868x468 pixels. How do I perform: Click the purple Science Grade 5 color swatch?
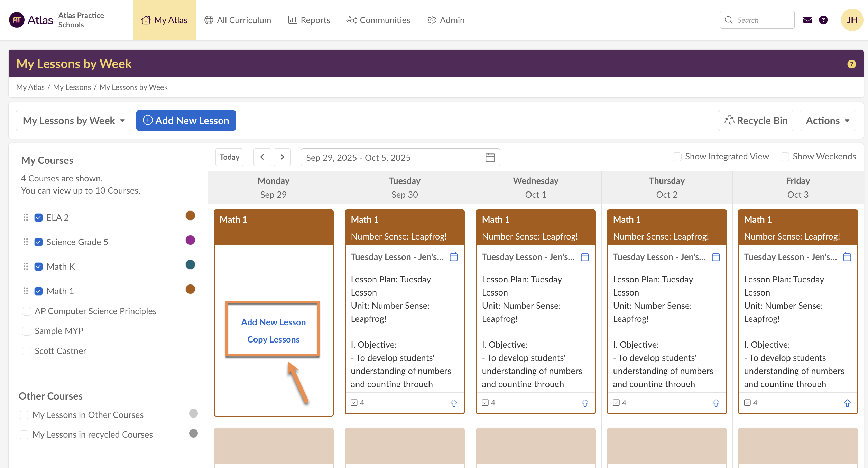[190, 240]
